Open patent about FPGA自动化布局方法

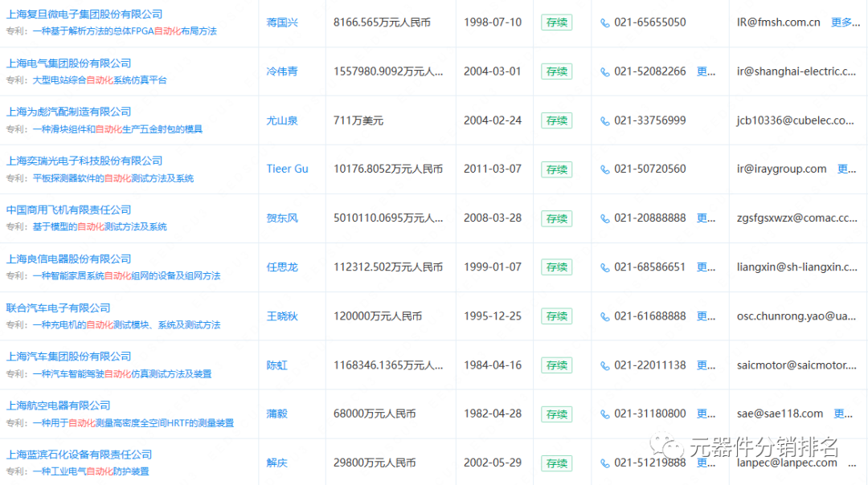125,31
